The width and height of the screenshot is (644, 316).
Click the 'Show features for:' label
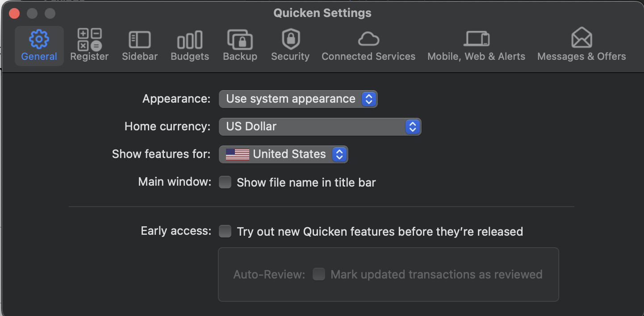pos(161,154)
